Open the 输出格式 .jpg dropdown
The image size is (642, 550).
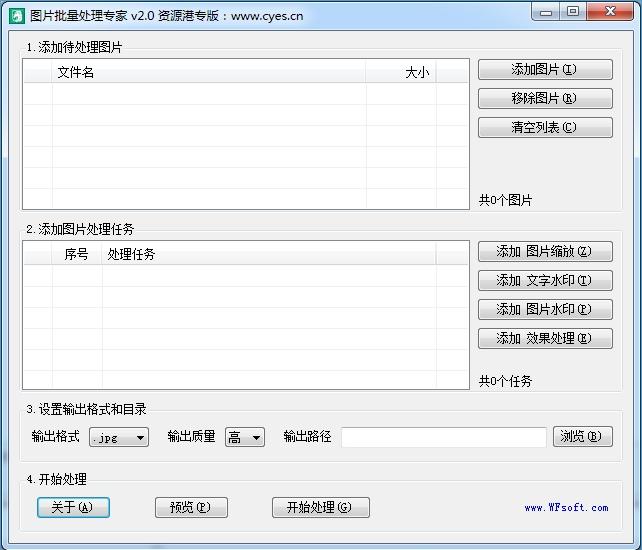119,437
